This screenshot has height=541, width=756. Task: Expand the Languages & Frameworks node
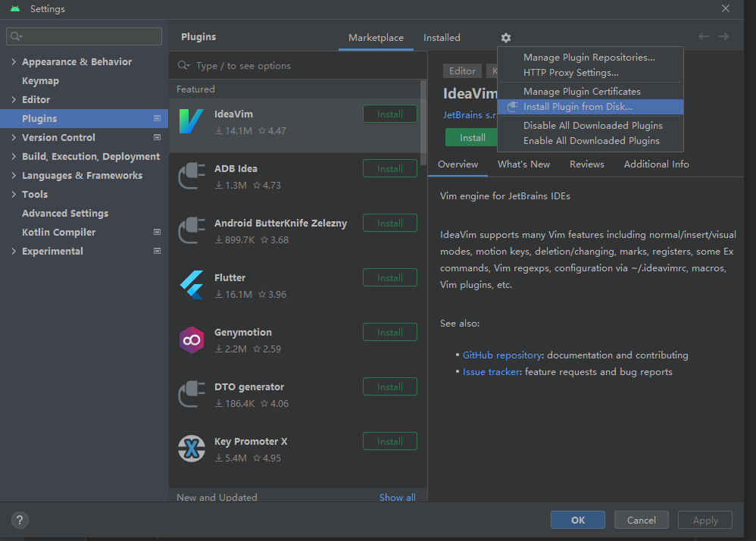click(14, 176)
